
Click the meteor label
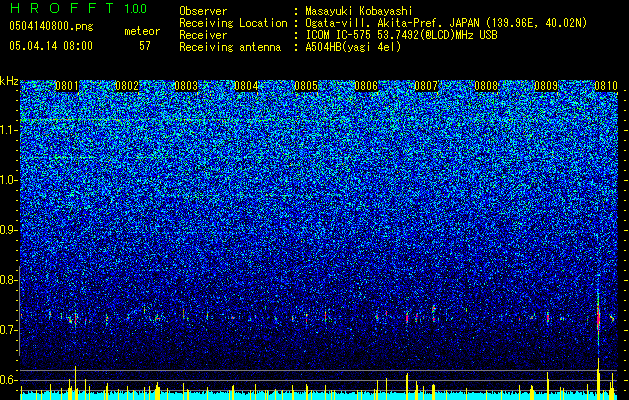coord(142,31)
